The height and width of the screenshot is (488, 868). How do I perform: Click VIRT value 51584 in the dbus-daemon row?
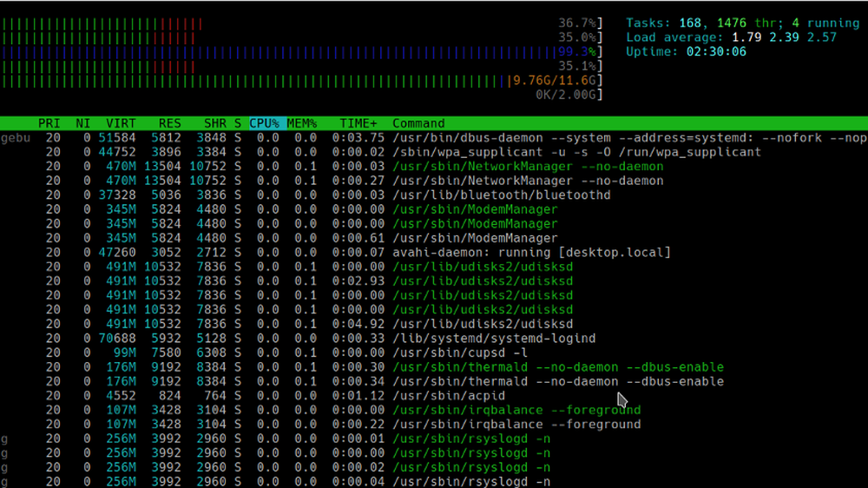click(117, 138)
